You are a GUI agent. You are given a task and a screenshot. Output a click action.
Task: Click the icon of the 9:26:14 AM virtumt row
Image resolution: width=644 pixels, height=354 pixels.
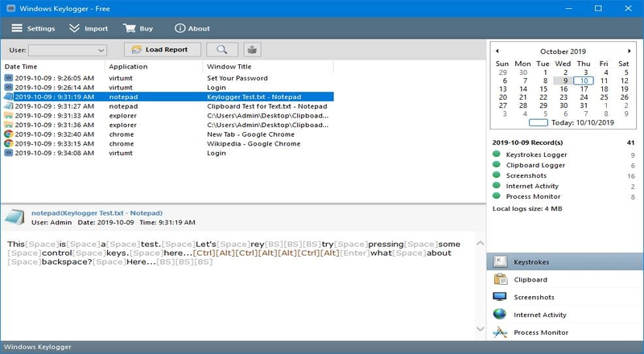tap(9, 87)
